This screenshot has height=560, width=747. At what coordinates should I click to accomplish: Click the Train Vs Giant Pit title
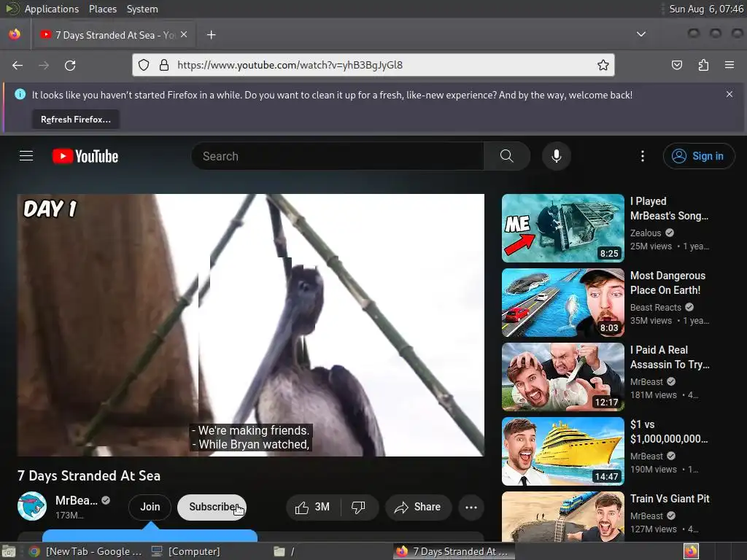[x=670, y=499]
